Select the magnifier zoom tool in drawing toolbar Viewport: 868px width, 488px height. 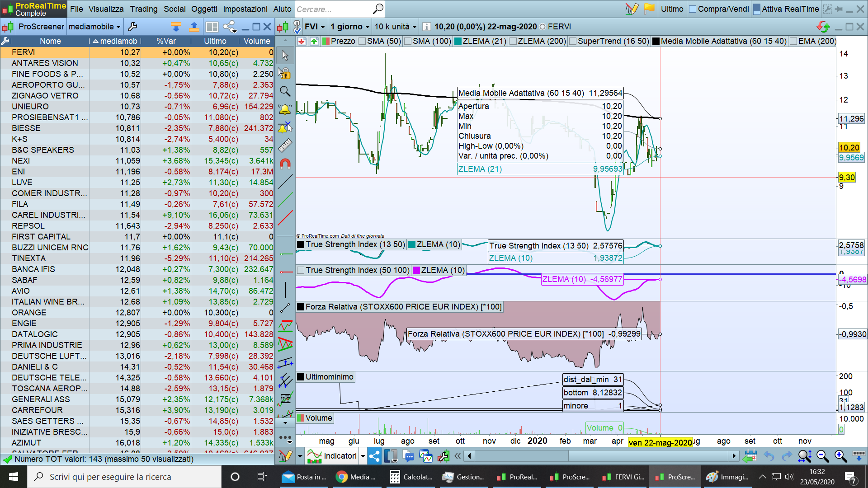(285, 91)
